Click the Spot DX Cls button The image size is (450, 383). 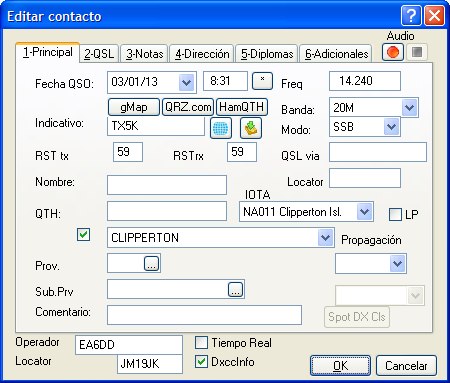click(x=357, y=317)
